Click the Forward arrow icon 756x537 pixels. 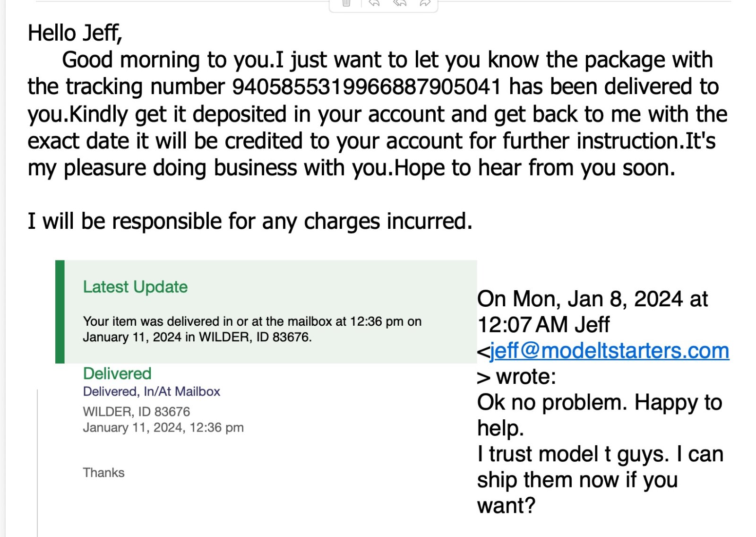pyautogui.click(x=425, y=3)
